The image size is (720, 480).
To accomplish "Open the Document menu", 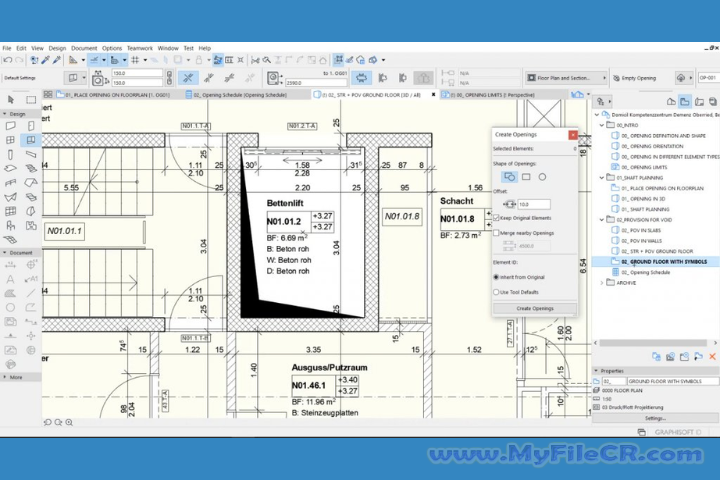I will [x=84, y=48].
